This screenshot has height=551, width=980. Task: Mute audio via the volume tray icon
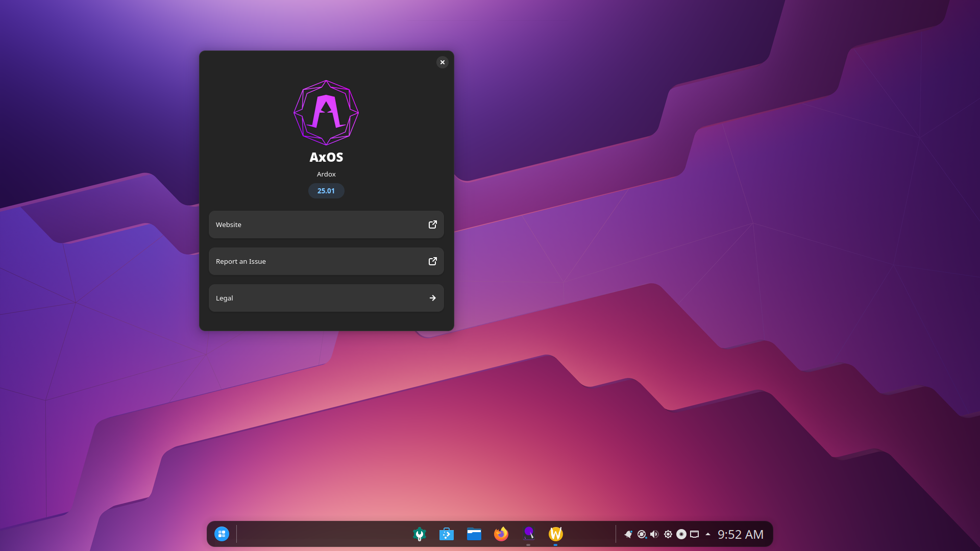point(655,534)
